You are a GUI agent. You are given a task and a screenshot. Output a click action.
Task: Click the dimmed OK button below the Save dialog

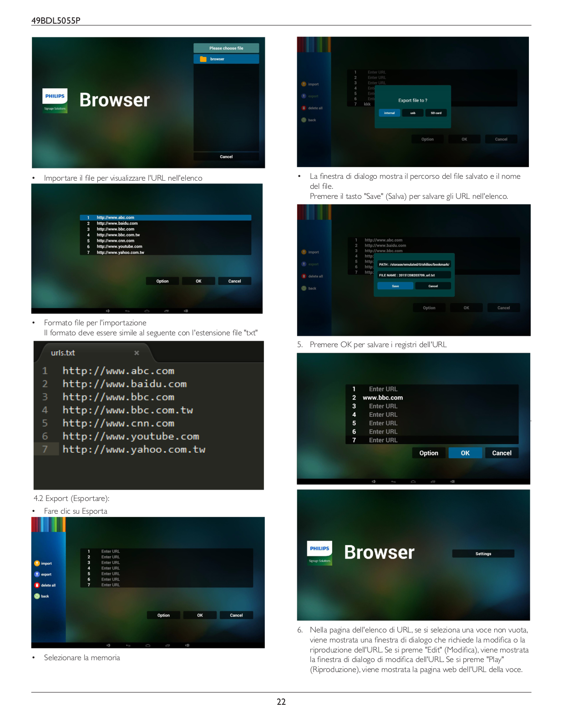click(x=467, y=308)
